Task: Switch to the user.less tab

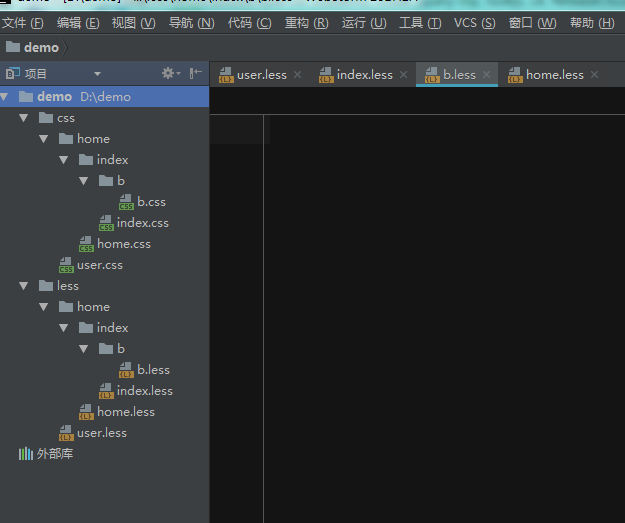Action: click(x=261, y=75)
